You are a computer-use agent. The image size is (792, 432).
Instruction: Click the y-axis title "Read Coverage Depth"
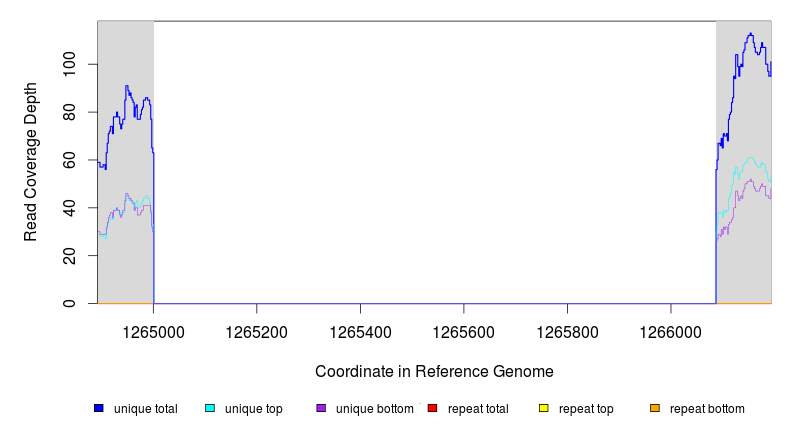click(x=31, y=162)
